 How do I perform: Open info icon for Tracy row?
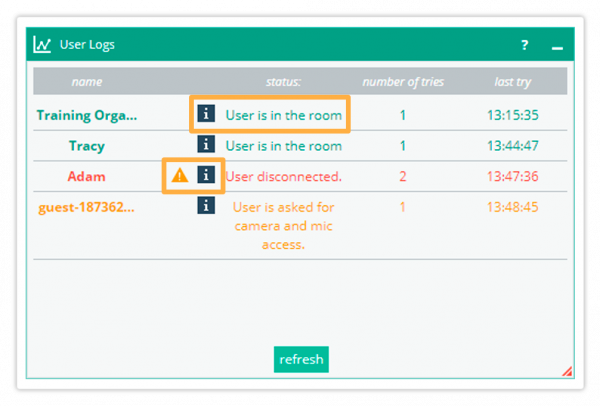point(206,144)
